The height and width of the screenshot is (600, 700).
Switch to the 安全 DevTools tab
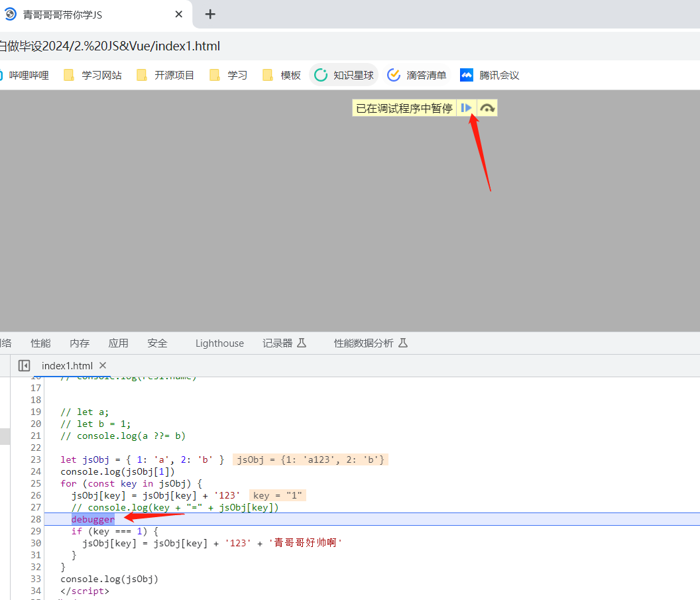click(x=157, y=343)
